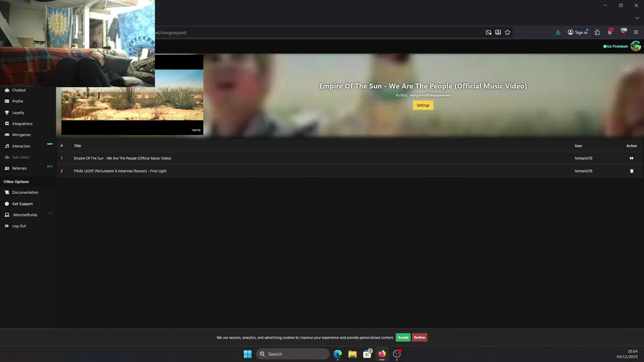Open the Profile sidebar section
The image size is (644, 362).
(18, 101)
